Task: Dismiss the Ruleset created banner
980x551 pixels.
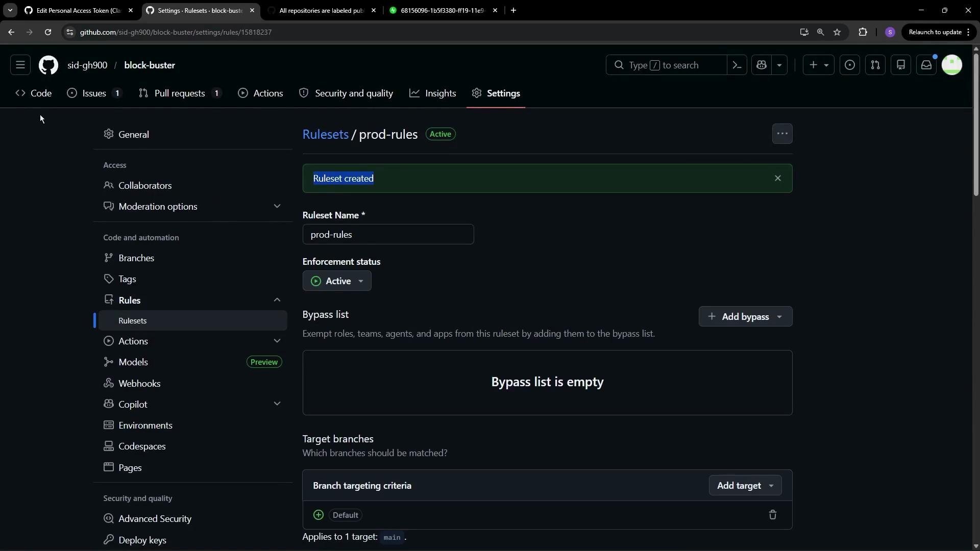Action: (778, 178)
